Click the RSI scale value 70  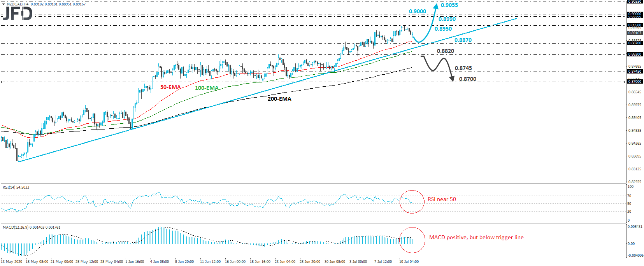(x=629, y=196)
